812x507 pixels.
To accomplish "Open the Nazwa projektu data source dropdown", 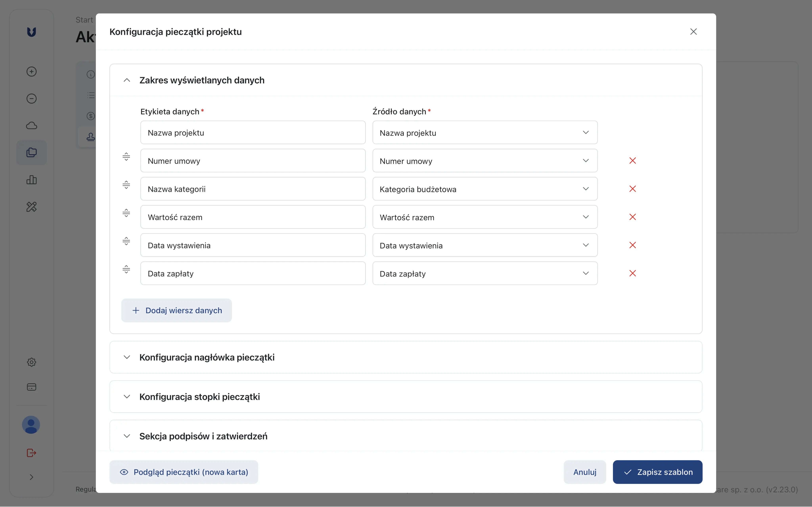I will (485, 133).
